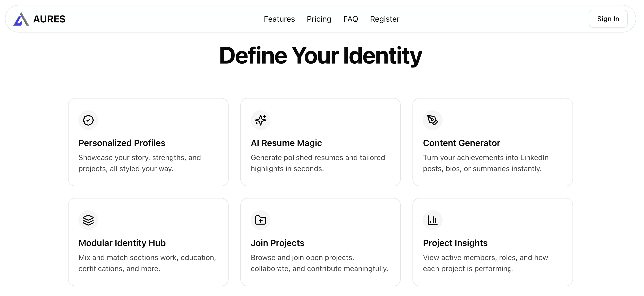Click the stacked layers icon for Modular Identity Hub

pos(88,220)
